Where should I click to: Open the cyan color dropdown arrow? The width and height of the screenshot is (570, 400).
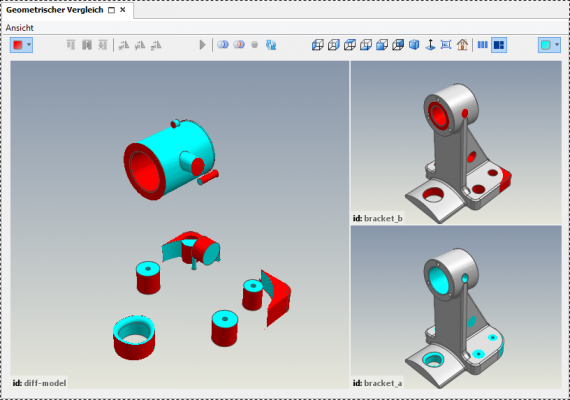pos(557,45)
